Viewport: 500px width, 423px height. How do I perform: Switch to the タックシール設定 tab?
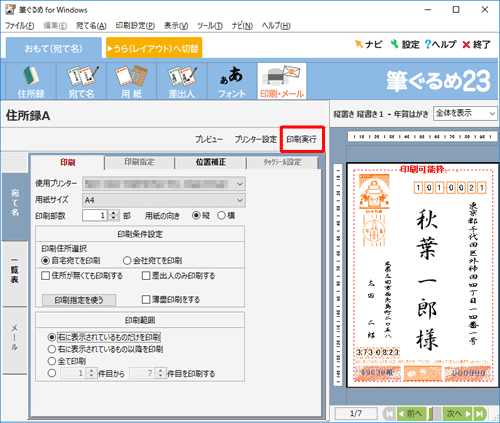[x=282, y=162]
